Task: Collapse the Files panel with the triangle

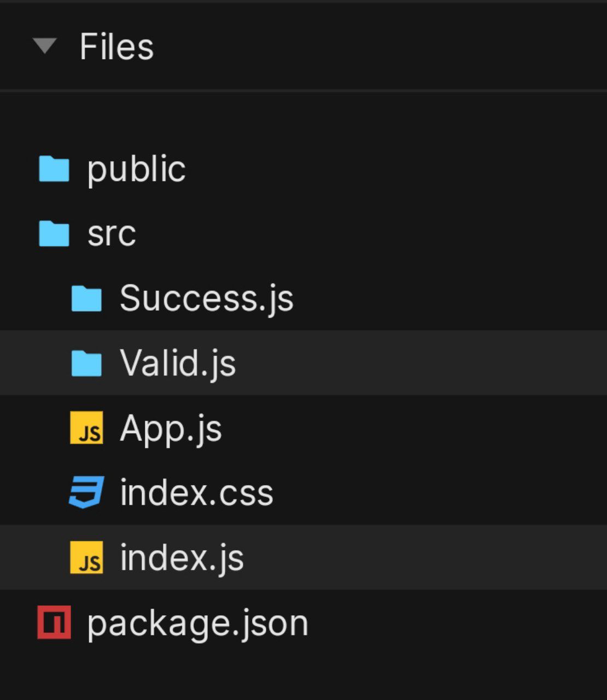Action: coord(45,46)
